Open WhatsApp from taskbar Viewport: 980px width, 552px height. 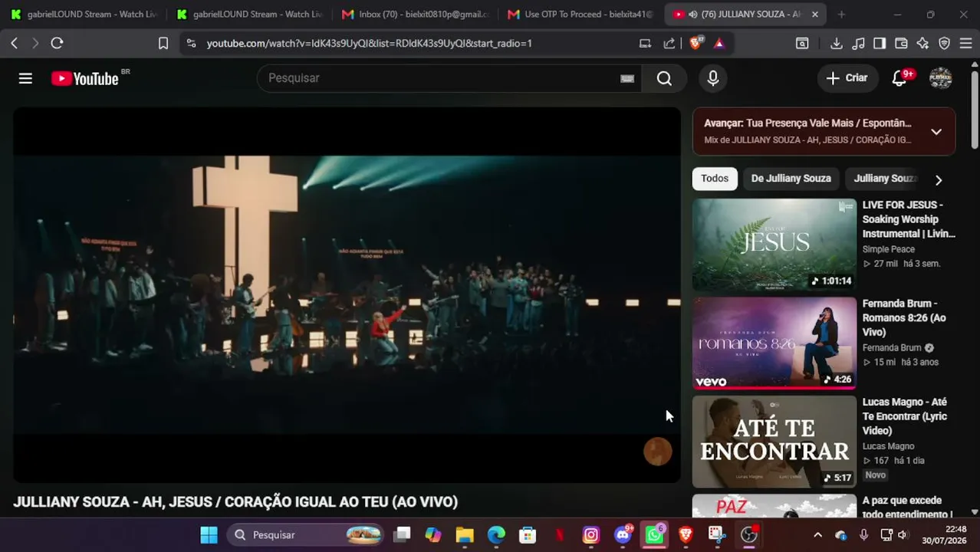pos(654,534)
